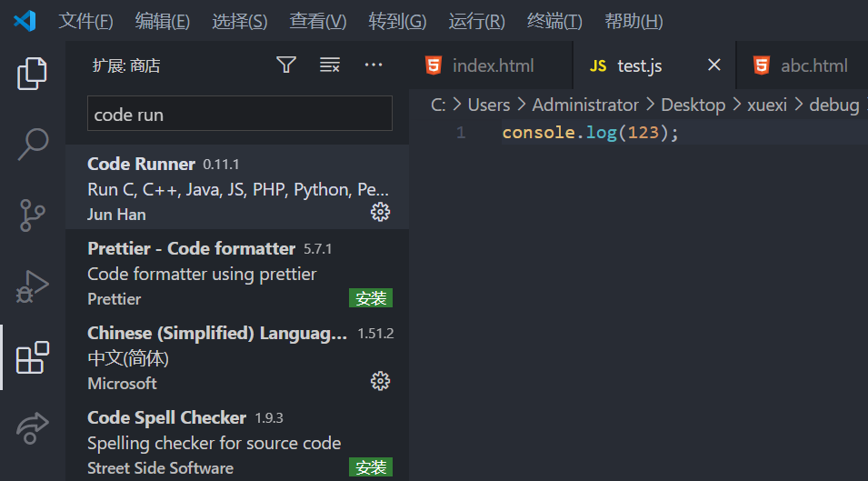Select the Extensions view icon
868x481 pixels.
(x=32, y=357)
